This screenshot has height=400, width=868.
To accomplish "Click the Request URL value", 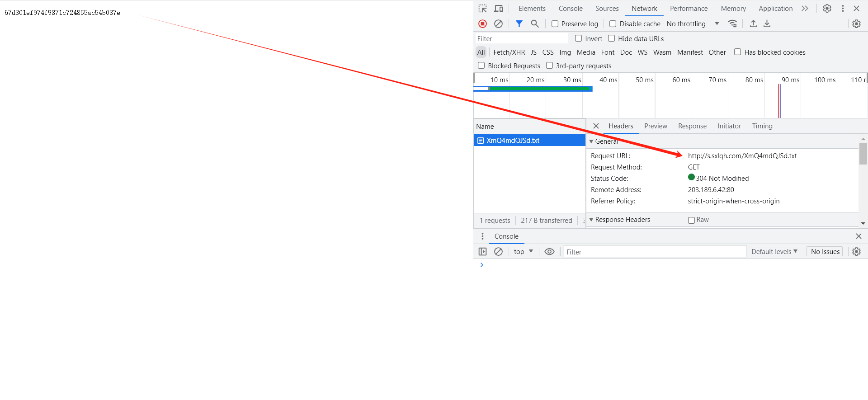I will [742, 156].
